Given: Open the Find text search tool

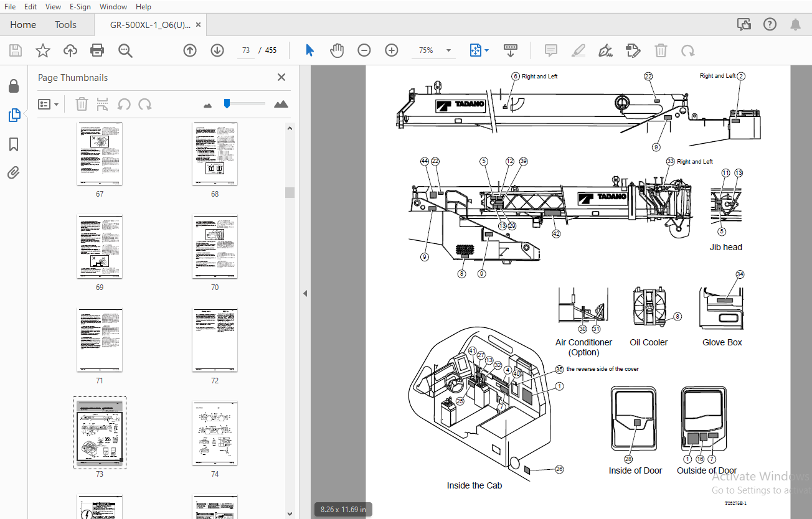Looking at the screenshot, I should click(x=125, y=50).
